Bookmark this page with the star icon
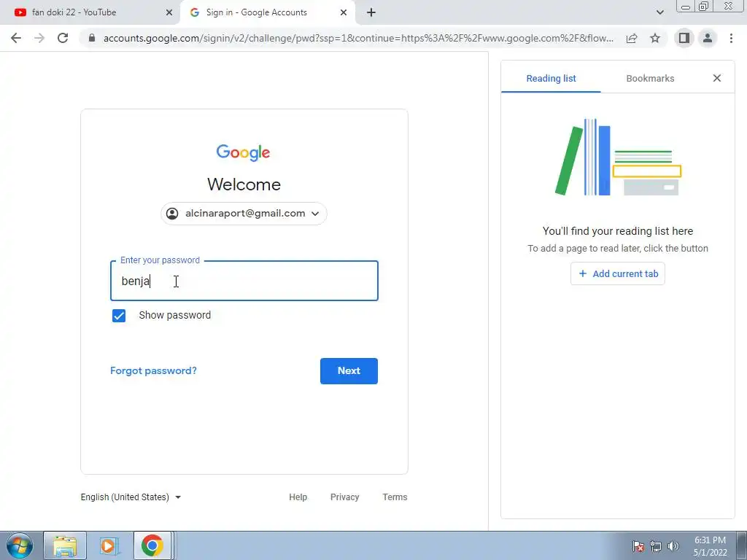The image size is (747, 560). coord(655,38)
